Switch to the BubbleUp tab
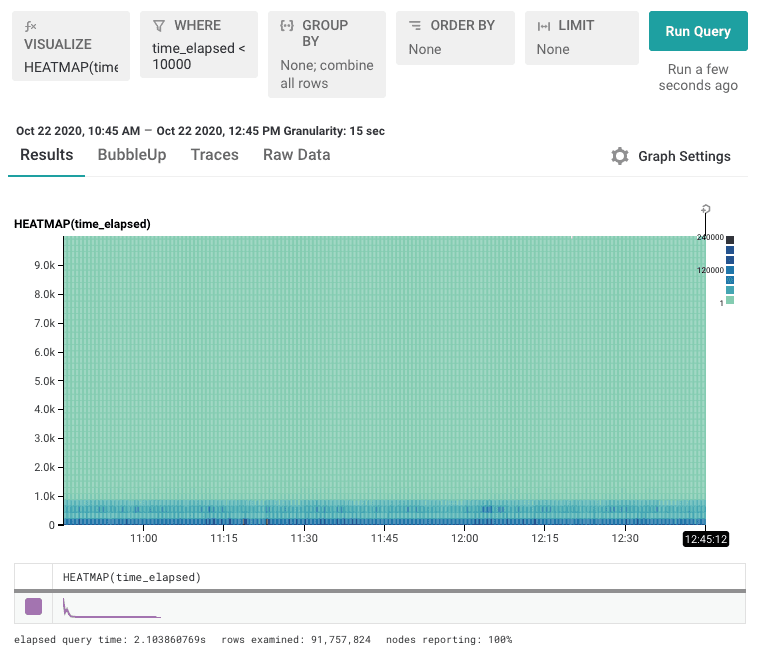The width and height of the screenshot is (770, 648). pos(132,155)
